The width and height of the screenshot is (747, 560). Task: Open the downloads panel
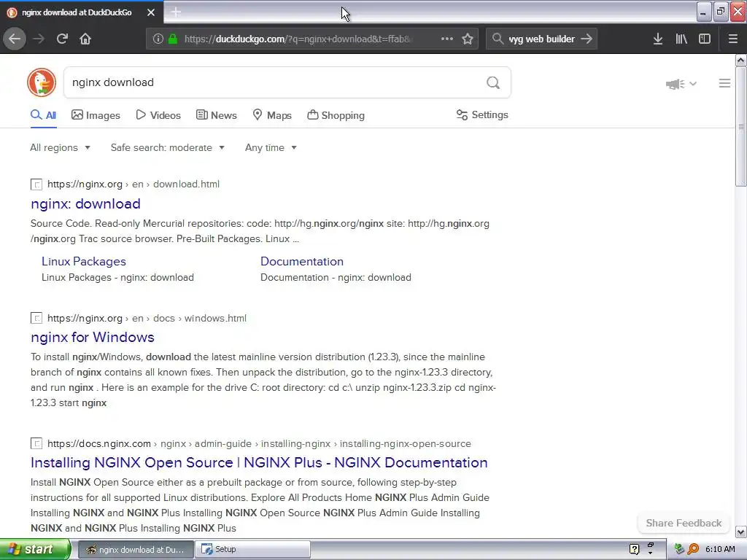[658, 39]
